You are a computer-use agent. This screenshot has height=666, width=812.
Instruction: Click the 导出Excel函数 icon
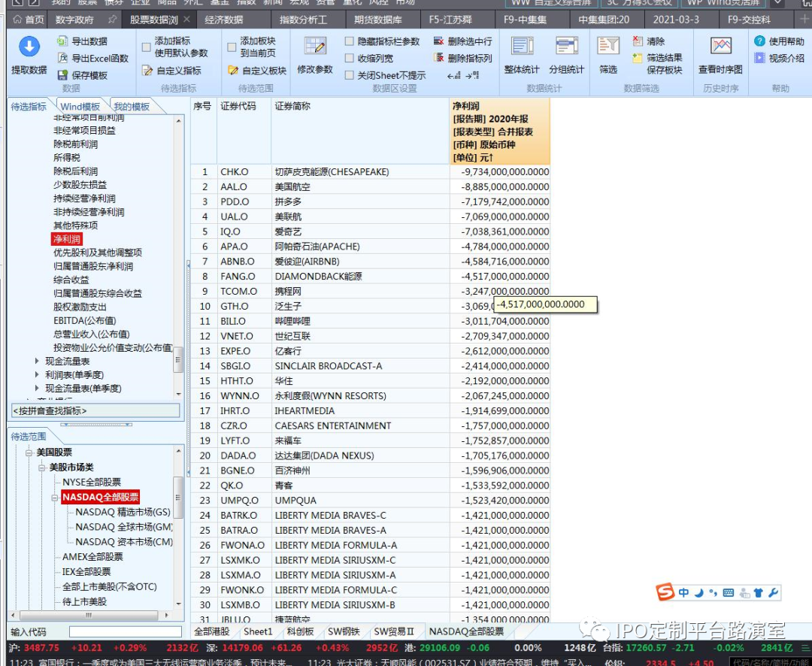coord(62,57)
